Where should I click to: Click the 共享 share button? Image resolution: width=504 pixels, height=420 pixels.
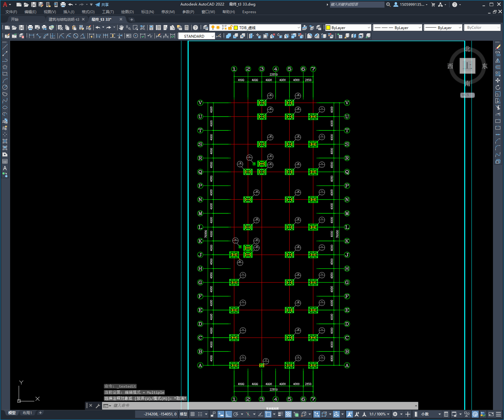pos(102,5)
